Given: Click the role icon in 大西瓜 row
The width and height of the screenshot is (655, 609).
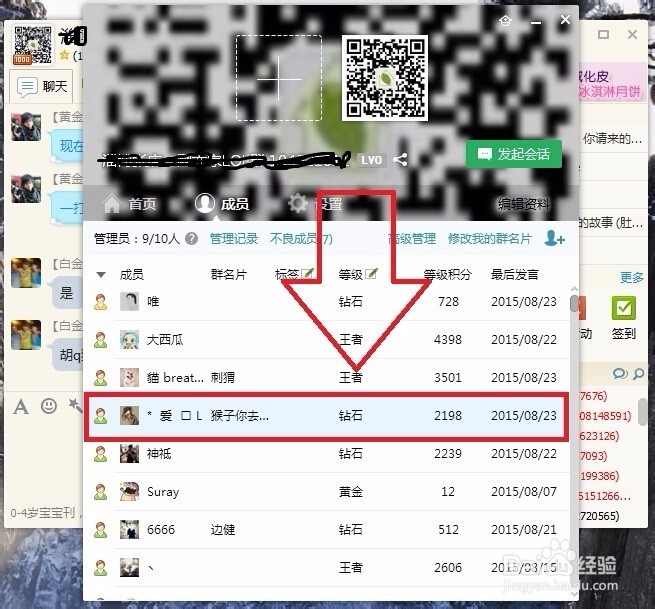Looking at the screenshot, I should tap(100, 340).
